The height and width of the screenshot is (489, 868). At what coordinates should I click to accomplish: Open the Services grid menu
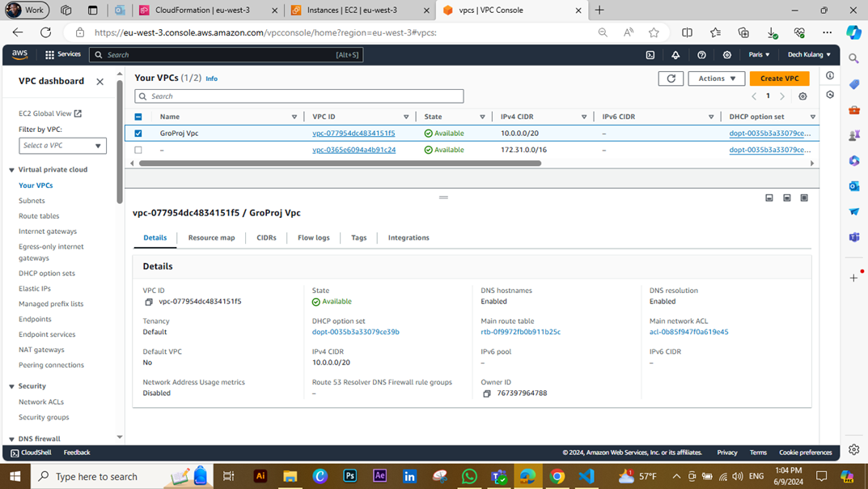62,54
